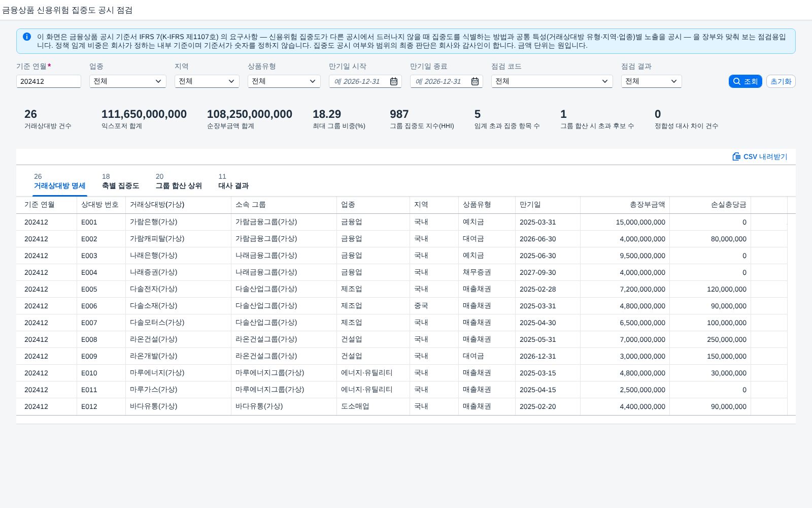The image size is (812, 508).
Task: Expand the 지역 dropdown
Action: [x=207, y=81]
